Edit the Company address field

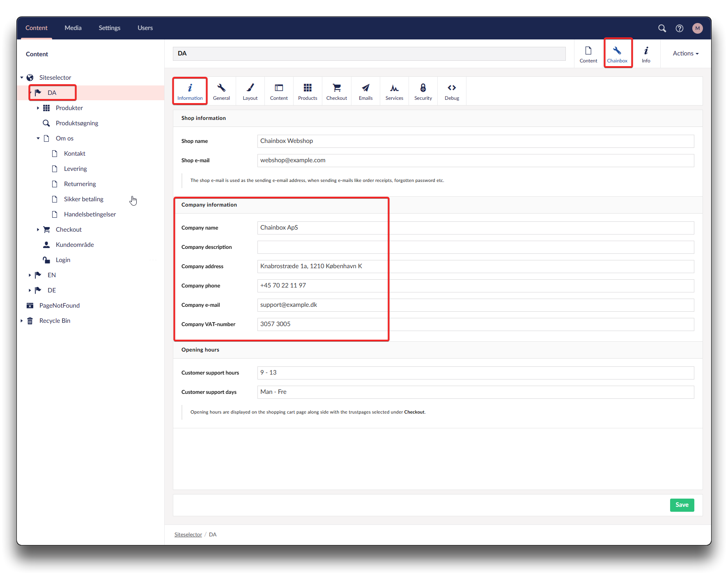475,266
